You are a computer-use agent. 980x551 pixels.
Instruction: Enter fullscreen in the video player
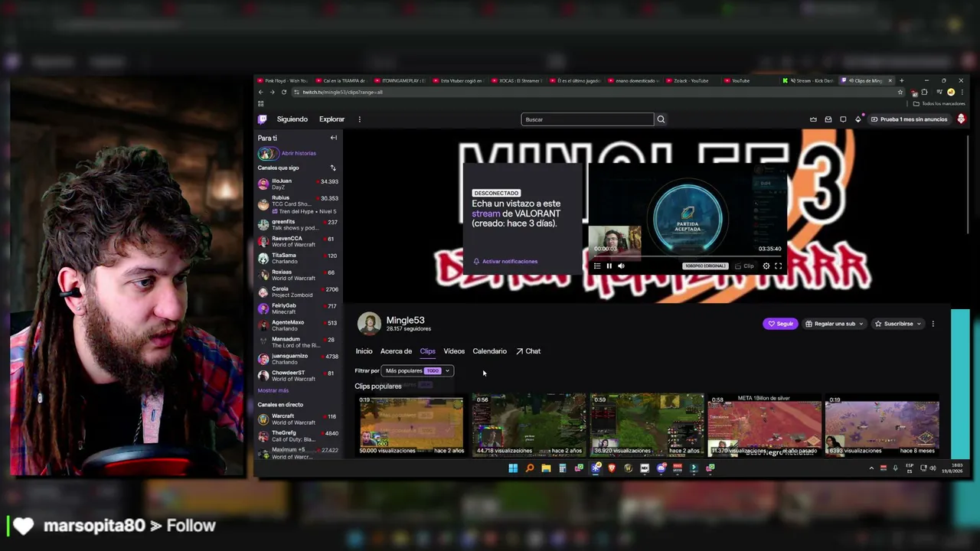[778, 266]
